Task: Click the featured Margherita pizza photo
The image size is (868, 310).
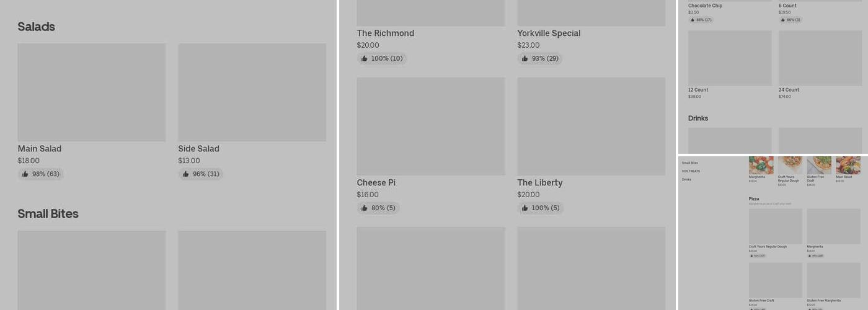Action: pyautogui.click(x=761, y=165)
